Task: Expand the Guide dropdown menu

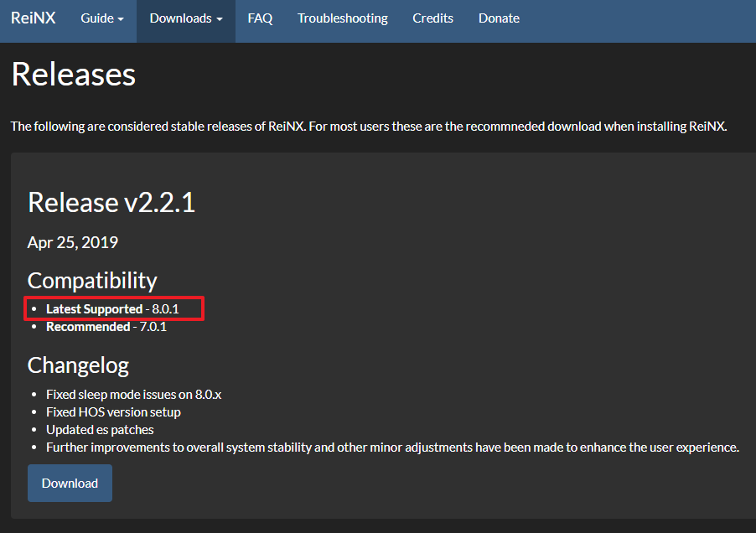Action: coord(102,18)
